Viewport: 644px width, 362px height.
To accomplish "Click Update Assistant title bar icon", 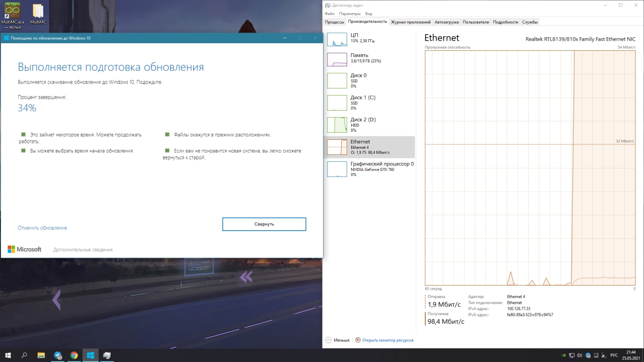I will click(x=7, y=38).
